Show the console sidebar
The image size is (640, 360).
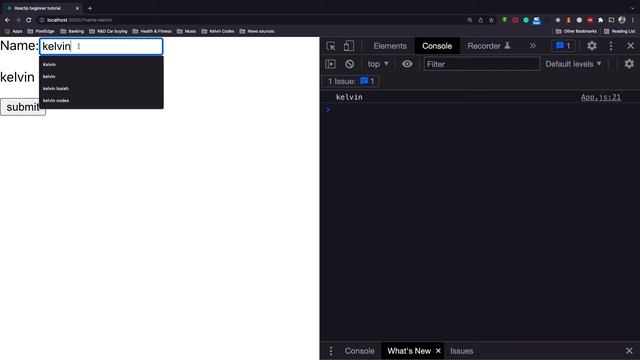coord(330,64)
